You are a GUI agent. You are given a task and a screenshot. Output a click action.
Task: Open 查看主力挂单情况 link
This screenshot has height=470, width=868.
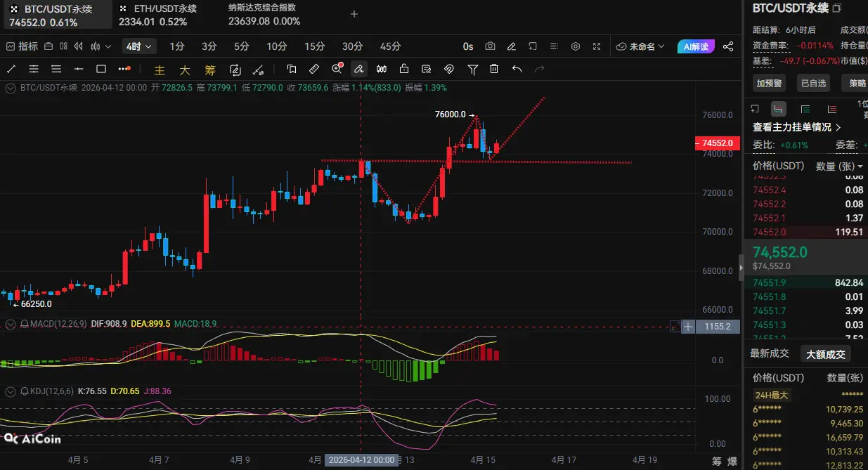point(797,127)
